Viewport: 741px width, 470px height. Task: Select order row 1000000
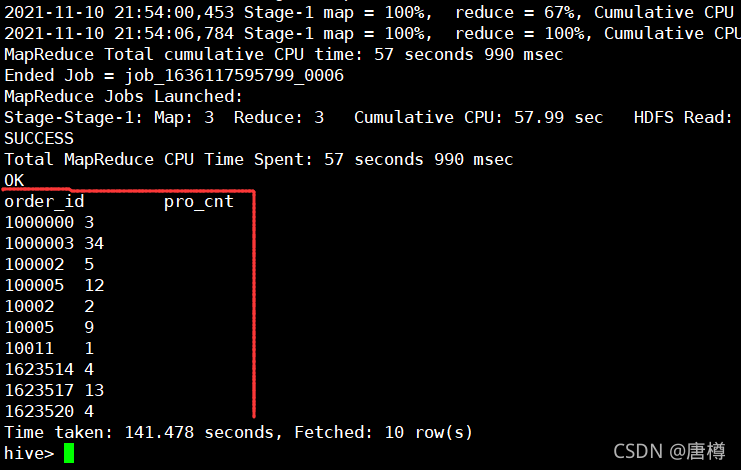coord(49,222)
